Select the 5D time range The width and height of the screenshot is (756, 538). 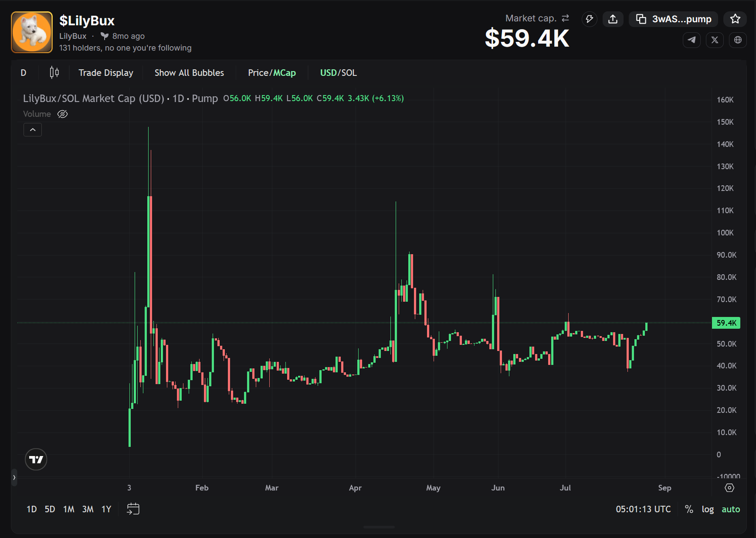[x=50, y=509]
